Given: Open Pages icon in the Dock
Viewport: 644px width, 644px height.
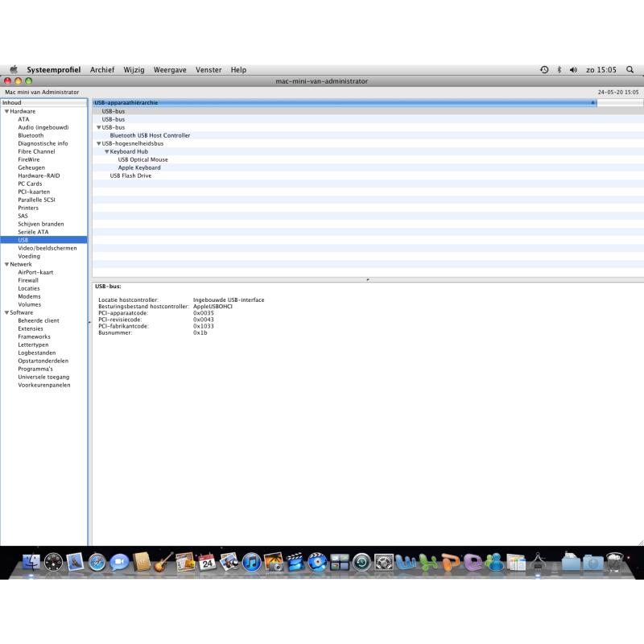Looking at the screenshot, I should (x=185, y=562).
